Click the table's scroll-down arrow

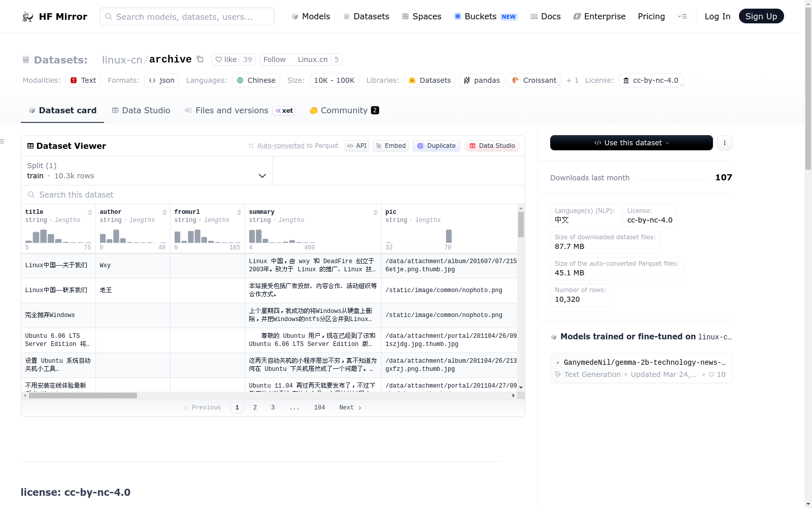click(521, 388)
